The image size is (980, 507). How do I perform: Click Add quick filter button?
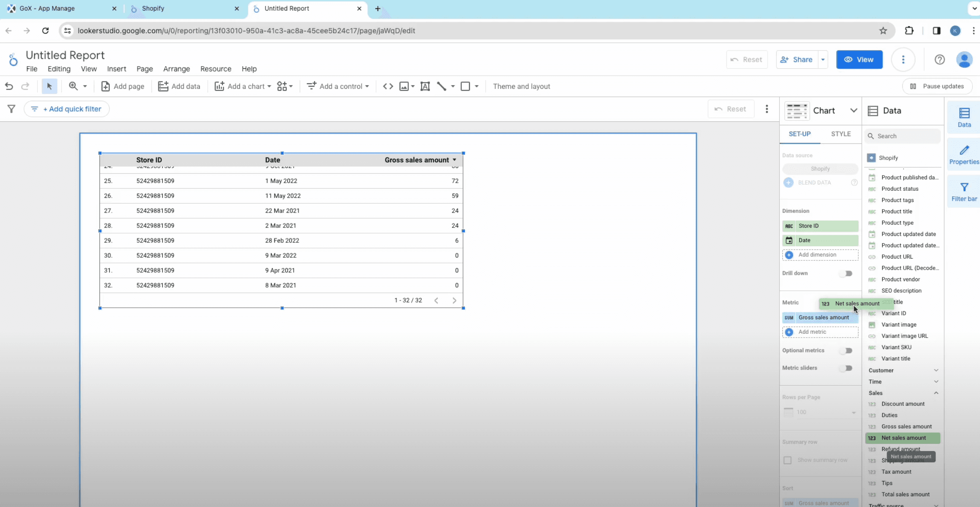67,109
